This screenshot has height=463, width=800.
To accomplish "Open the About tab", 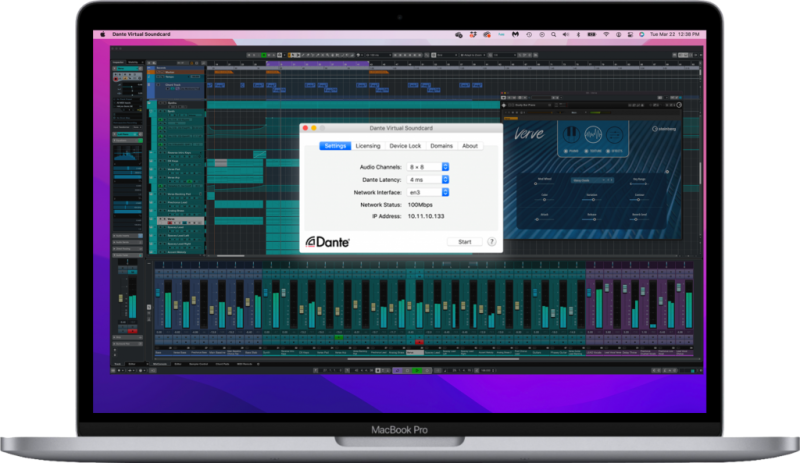I will pyautogui.click(x=469, y=146).
